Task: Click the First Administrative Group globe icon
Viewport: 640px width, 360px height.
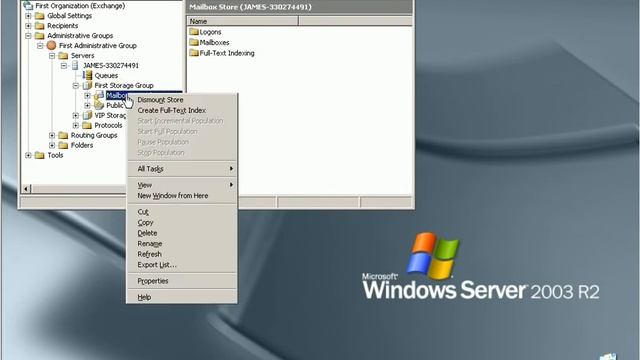Action: [51, 45]
